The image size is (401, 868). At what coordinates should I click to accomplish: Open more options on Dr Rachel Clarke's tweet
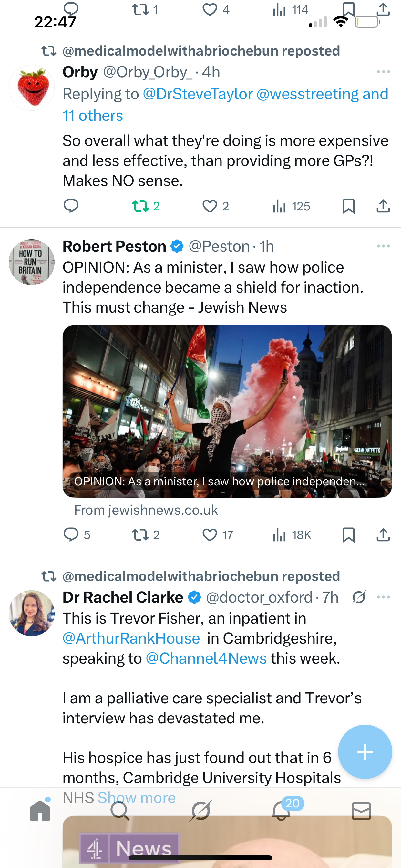(383, 597)
